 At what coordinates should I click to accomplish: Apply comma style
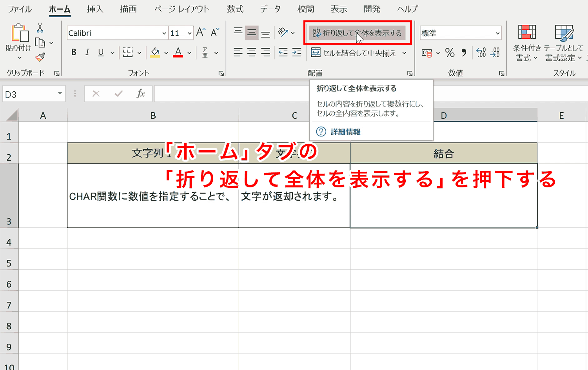(x=464, y=53)
